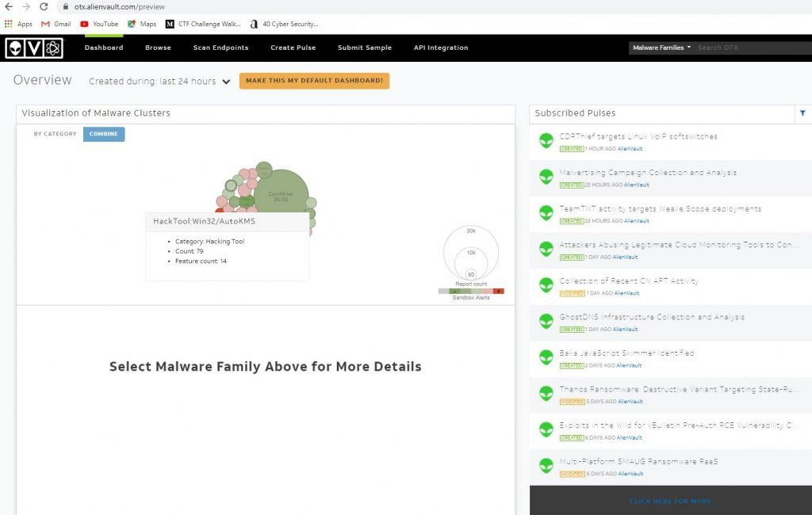Viewport: 812px width, 515px height.
Task: Open API Integration nav item
Action: [x=441, y=48]
